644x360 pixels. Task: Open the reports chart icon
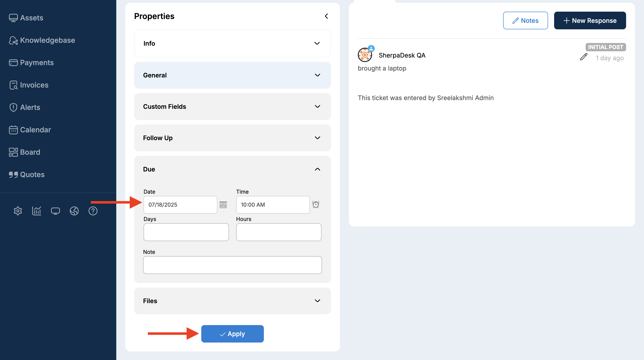[36, 211]
